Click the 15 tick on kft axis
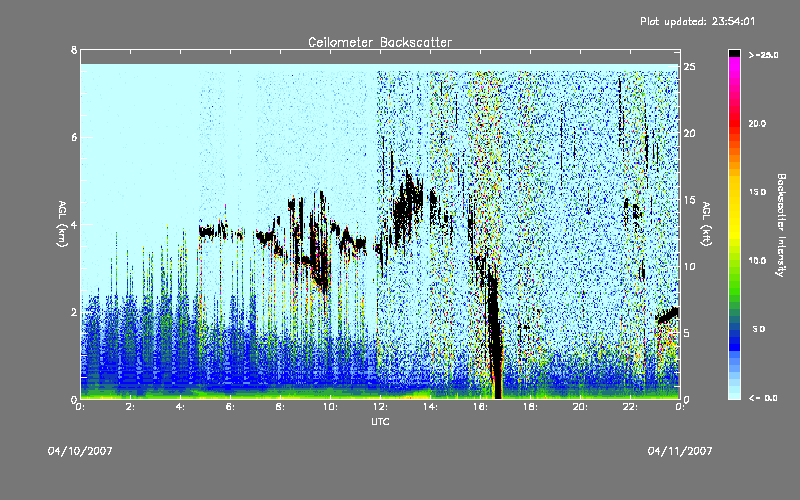 pos(690,200)
